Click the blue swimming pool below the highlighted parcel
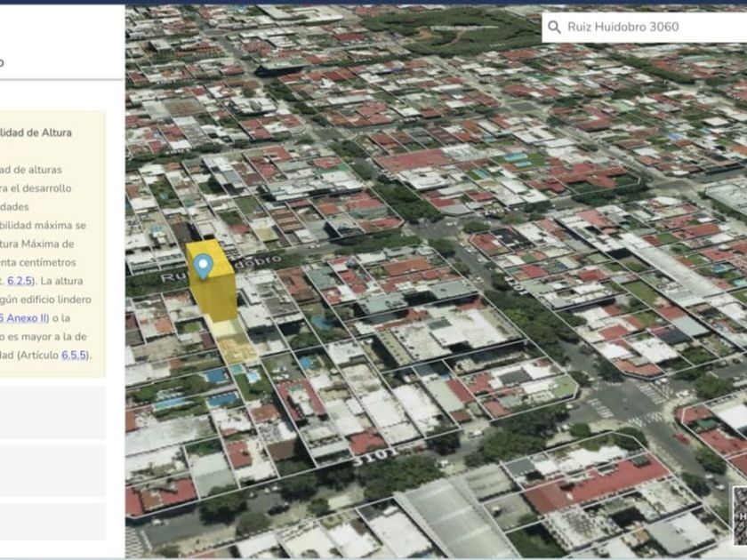 (215, 377)
